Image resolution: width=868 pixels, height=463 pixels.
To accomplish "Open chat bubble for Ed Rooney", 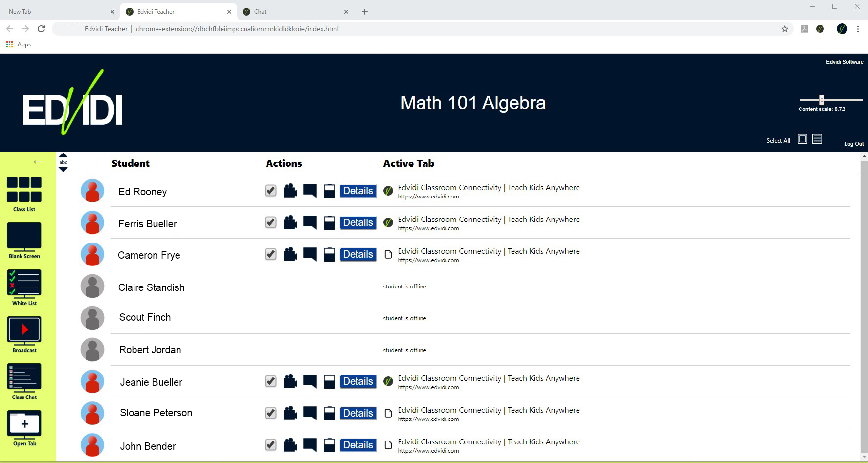I will coord(310,191).
